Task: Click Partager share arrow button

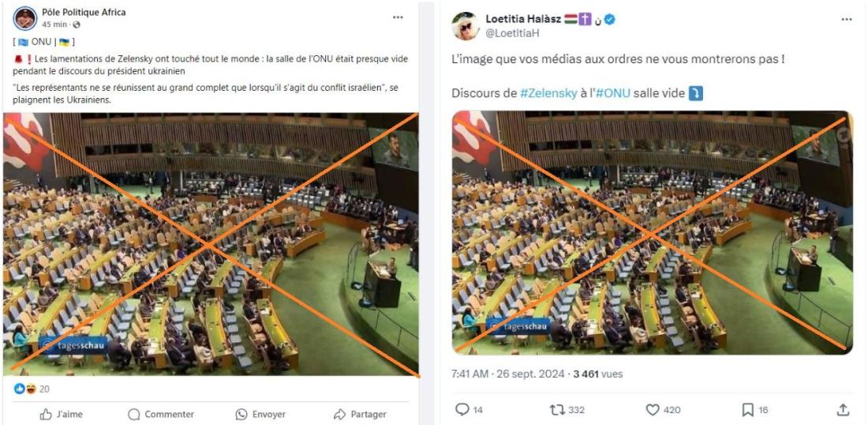Action: 360,414
